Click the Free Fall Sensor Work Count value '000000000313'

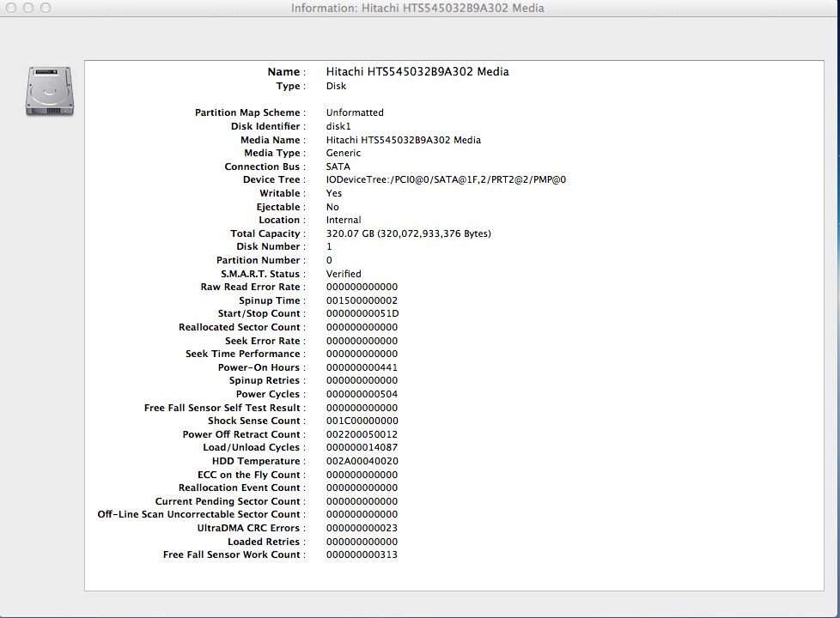362,554
